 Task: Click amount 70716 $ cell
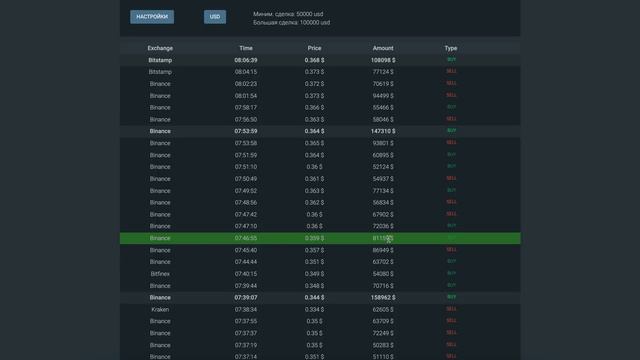pos(383,286)
